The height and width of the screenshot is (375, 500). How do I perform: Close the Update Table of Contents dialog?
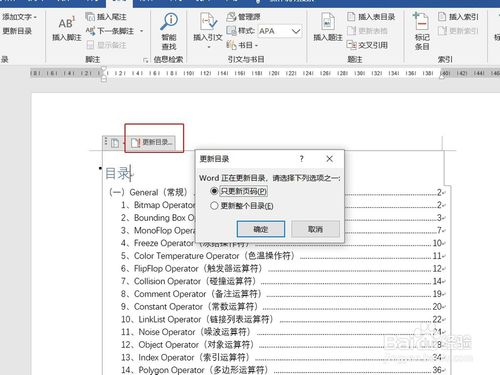(329, 159)
